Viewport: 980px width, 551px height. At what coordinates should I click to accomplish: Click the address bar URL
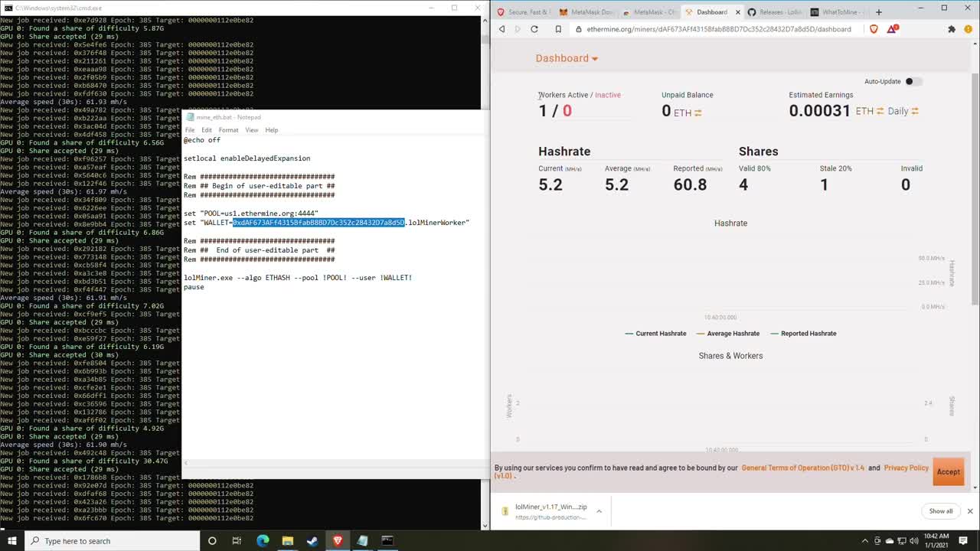point(718,29)
